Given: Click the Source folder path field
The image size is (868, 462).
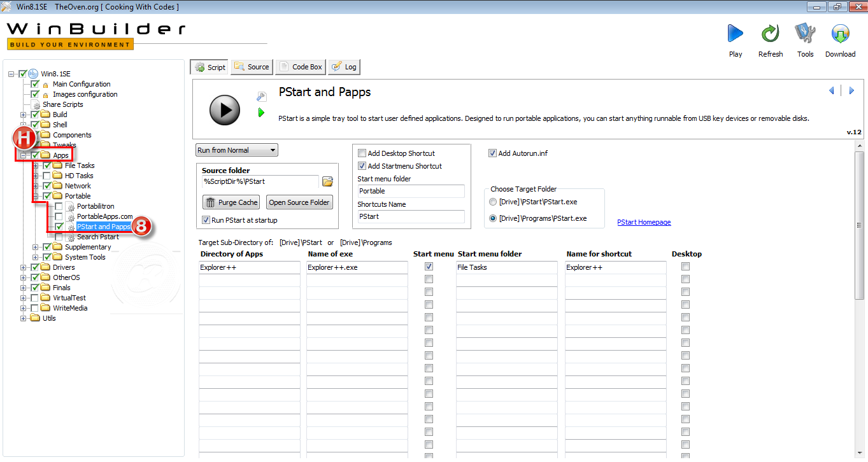Looking at the screenshot, I should coord(260,181).
